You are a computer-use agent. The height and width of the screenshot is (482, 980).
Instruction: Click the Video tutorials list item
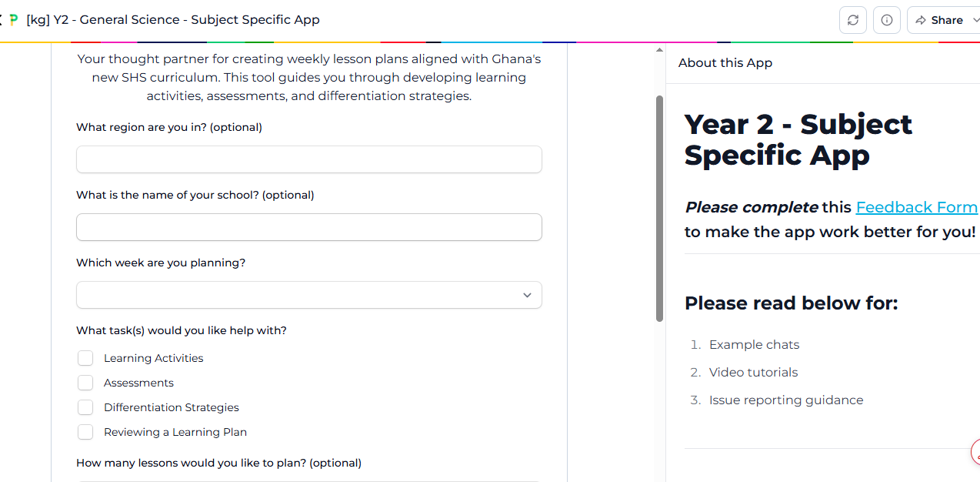753,372
